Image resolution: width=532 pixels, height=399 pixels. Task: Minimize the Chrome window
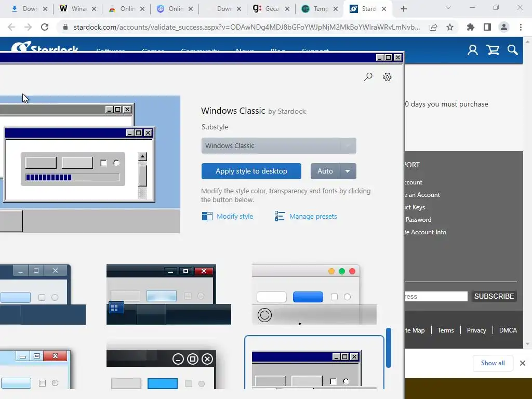[x=472, y=7]
